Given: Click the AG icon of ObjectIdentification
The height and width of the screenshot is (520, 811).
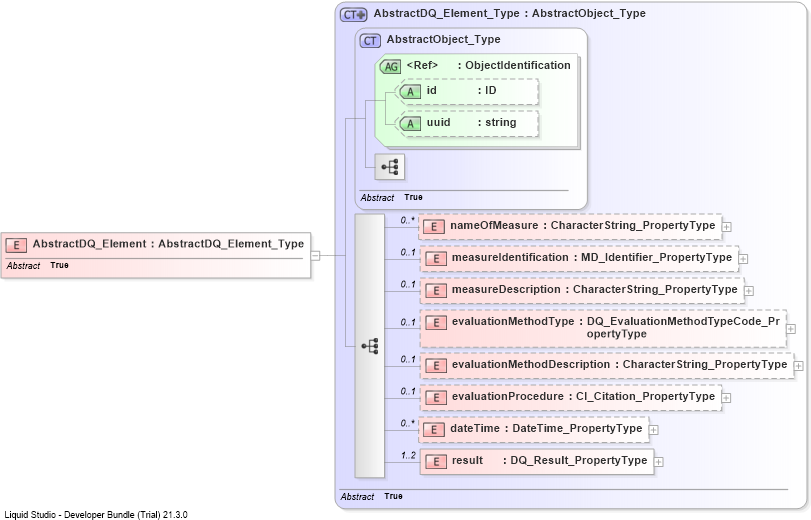Looking at the screenshot, I should (391, 66).
